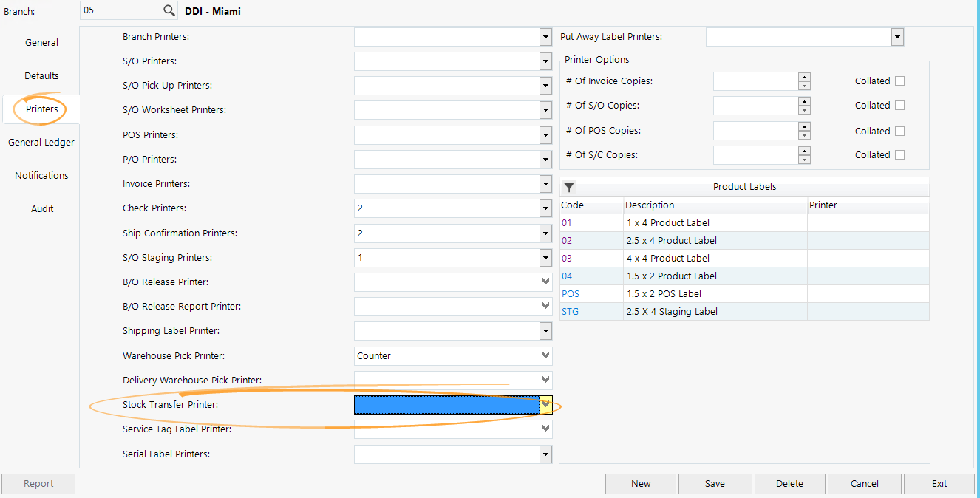The width and height of the screenshot is (980, 498).
Task: Increase # Of Invoice Copies with up arrow
Action: [x=804, y=77]
